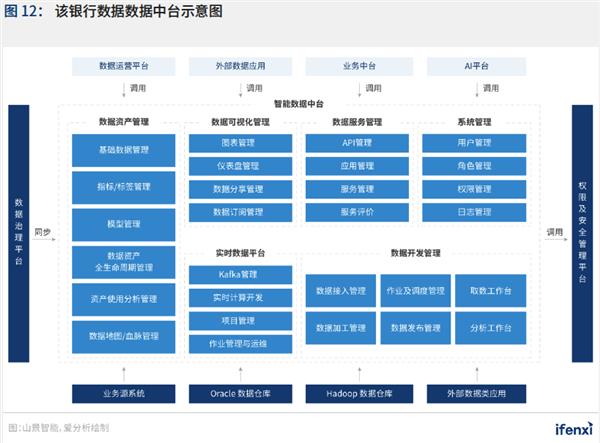600x443 pixels.
Task: Click the Hadoop 数据仓库 box
Action: point(356,393)
